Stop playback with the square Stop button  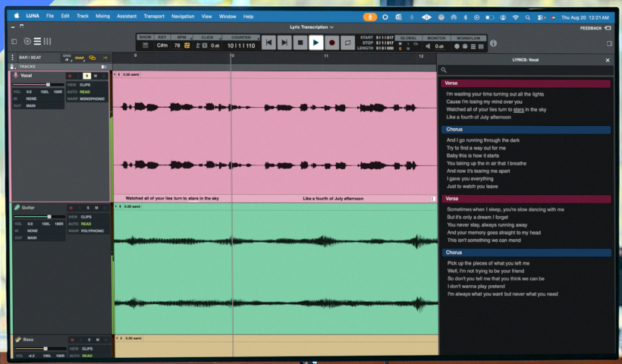pyautogui.click(x=300, y=42)
